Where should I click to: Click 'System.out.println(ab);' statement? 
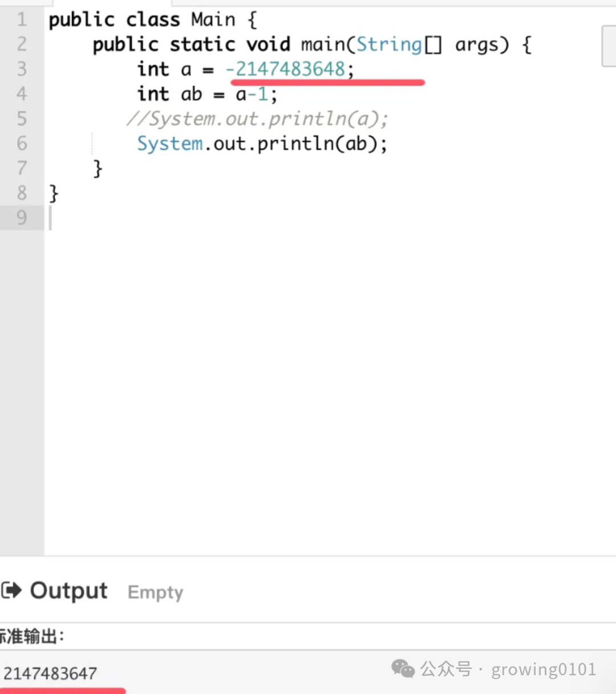262,144
